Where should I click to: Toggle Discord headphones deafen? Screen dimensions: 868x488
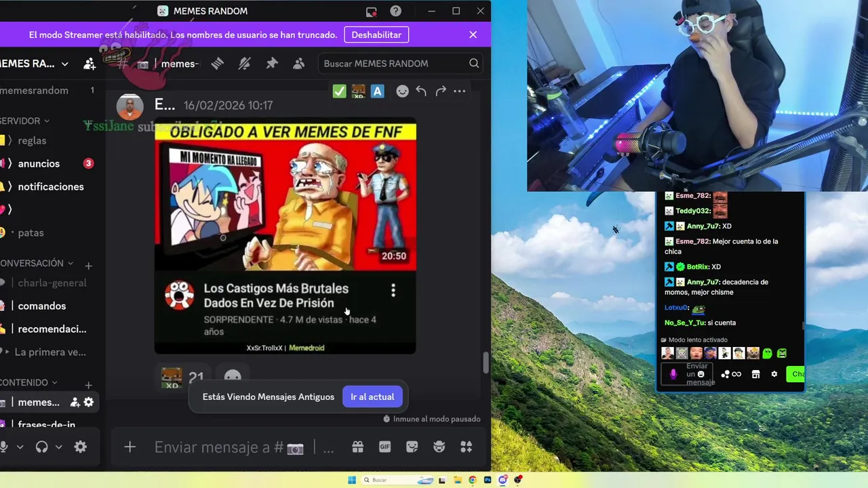(x=41, y=447)
